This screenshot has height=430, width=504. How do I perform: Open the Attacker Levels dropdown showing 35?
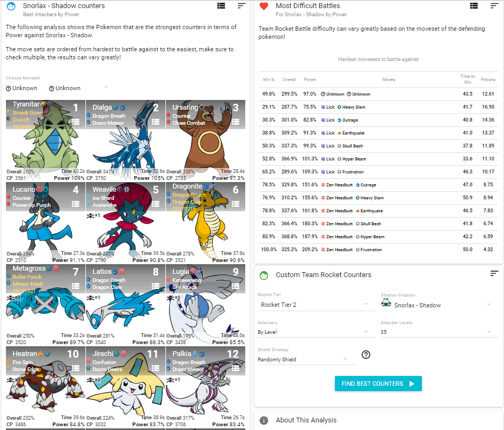[440, 332]
